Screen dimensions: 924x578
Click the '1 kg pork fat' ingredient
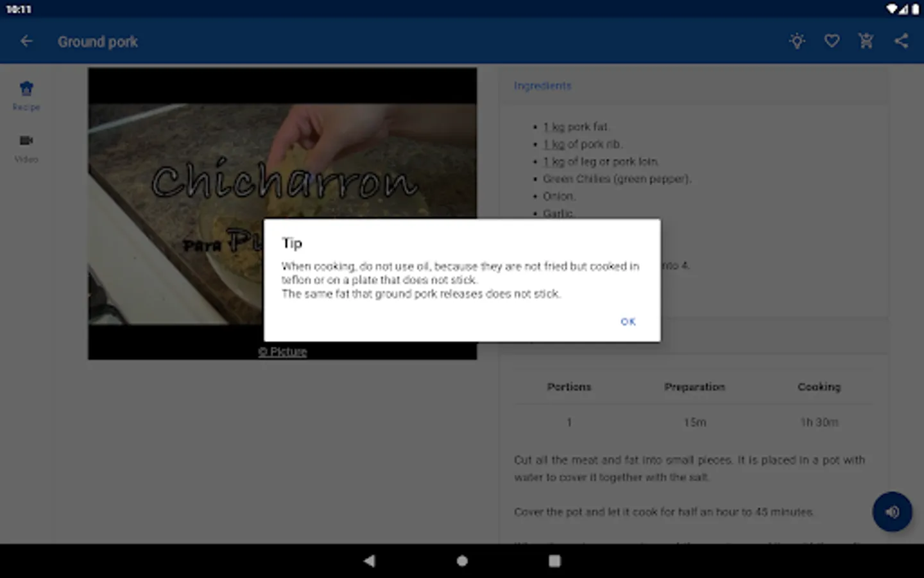tap(576, 127)
